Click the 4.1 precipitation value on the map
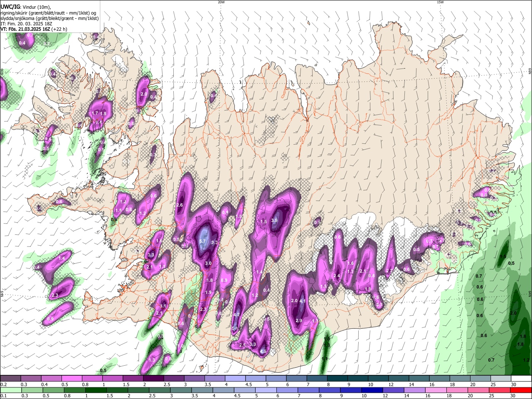532x399 pixels. click(x=303, y=301)
